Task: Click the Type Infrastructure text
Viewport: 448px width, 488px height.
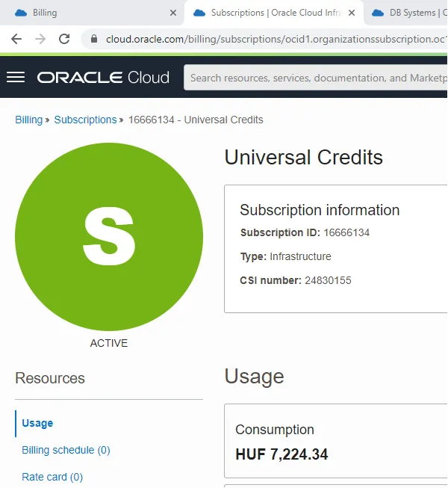Action: [x=286, y=256]
